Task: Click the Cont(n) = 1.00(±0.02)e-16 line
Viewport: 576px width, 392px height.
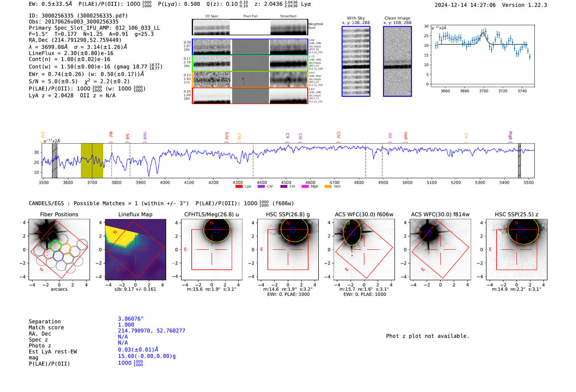Action: 70,59
